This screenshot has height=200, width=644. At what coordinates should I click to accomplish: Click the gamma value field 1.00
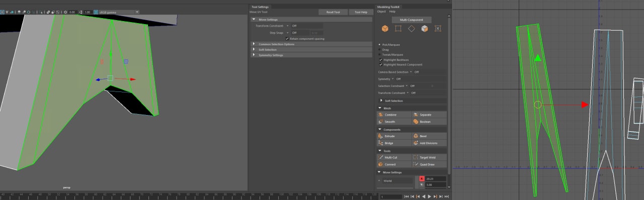pyautogui.click(x=88, y=12)
